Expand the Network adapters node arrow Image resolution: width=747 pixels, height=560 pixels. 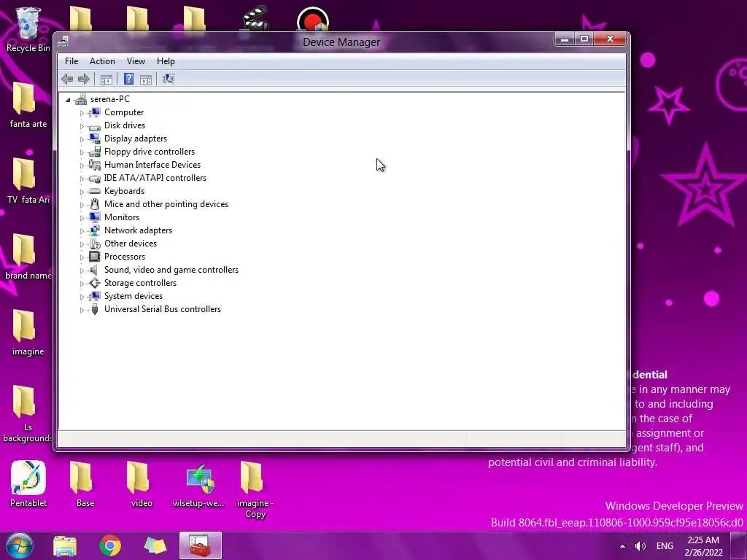(x=82, y=231)
